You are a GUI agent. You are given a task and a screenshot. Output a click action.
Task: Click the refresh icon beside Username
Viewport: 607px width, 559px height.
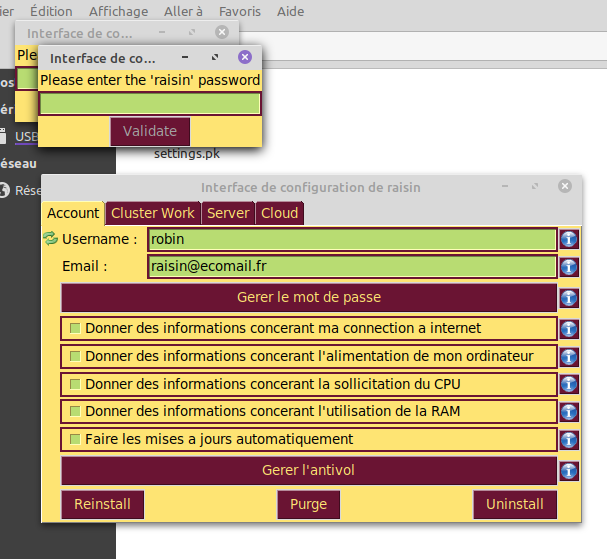50,238
